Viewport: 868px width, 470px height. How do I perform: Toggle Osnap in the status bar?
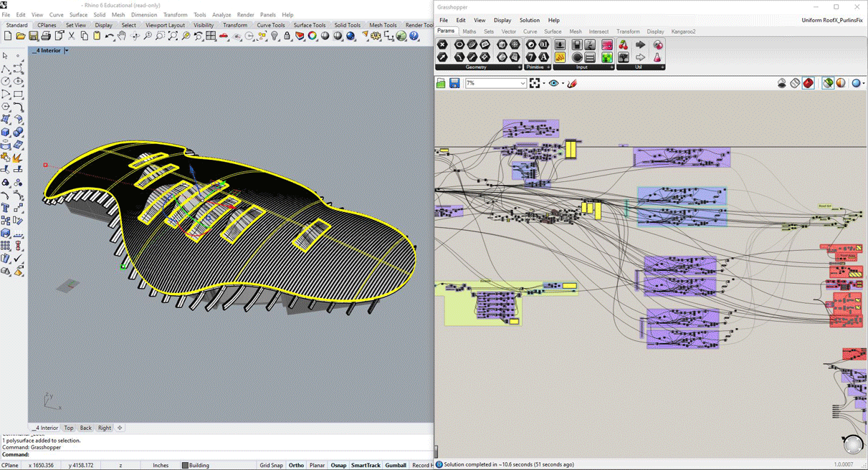pos(338,465)
